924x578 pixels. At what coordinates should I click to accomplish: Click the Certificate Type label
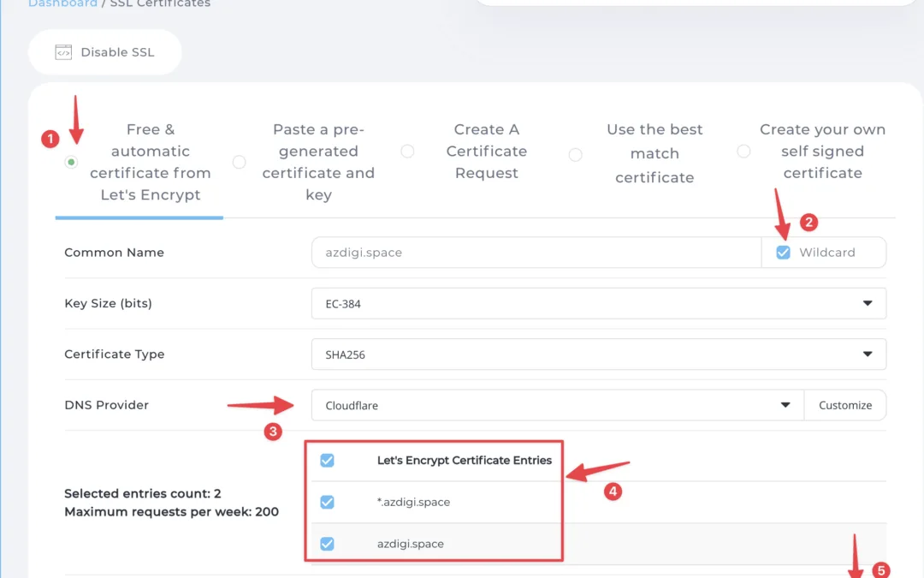(x=115, y=354)
